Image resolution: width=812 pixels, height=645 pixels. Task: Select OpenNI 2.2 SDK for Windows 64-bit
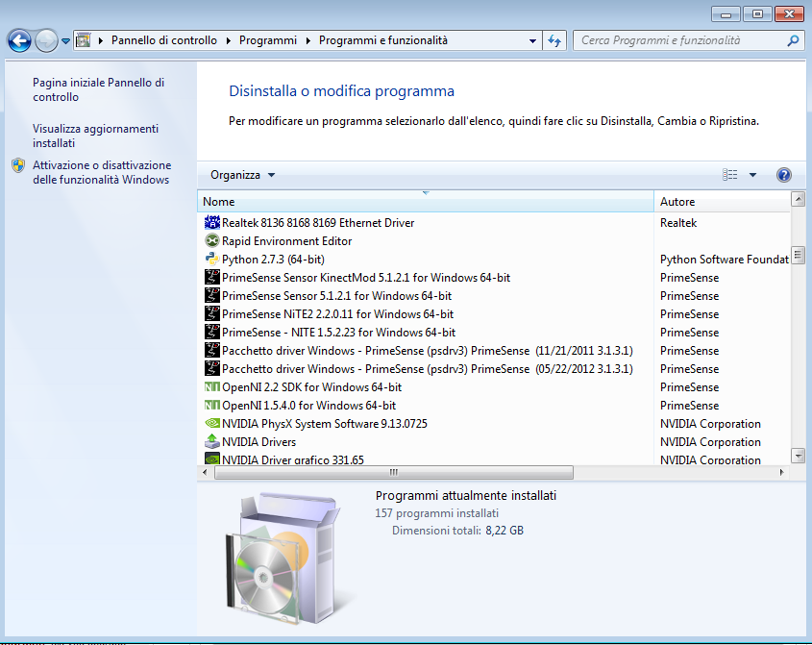tap(311, 387)
